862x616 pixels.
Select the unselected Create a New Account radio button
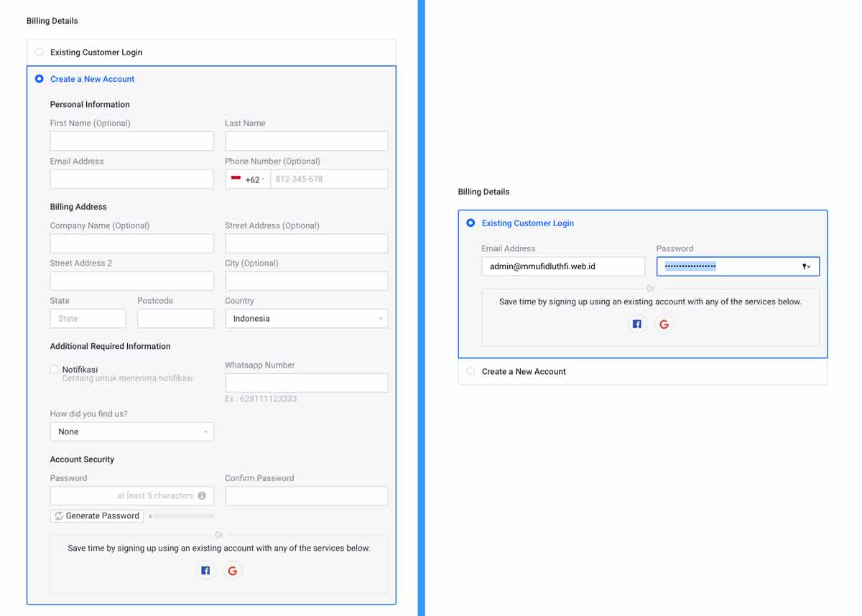click(471, 371)
